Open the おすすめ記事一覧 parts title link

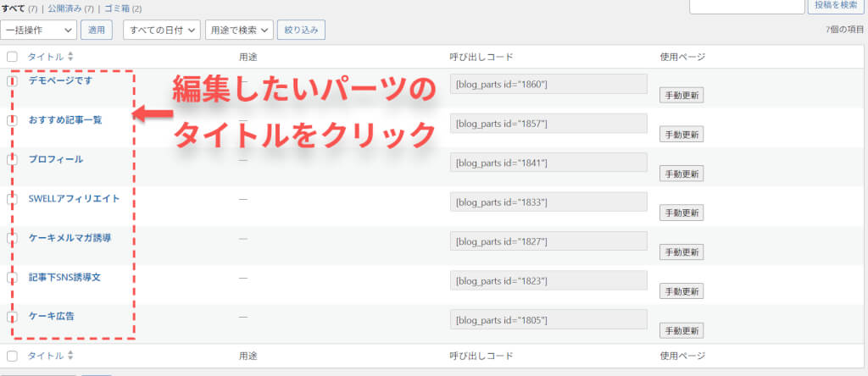click(65, 120)
